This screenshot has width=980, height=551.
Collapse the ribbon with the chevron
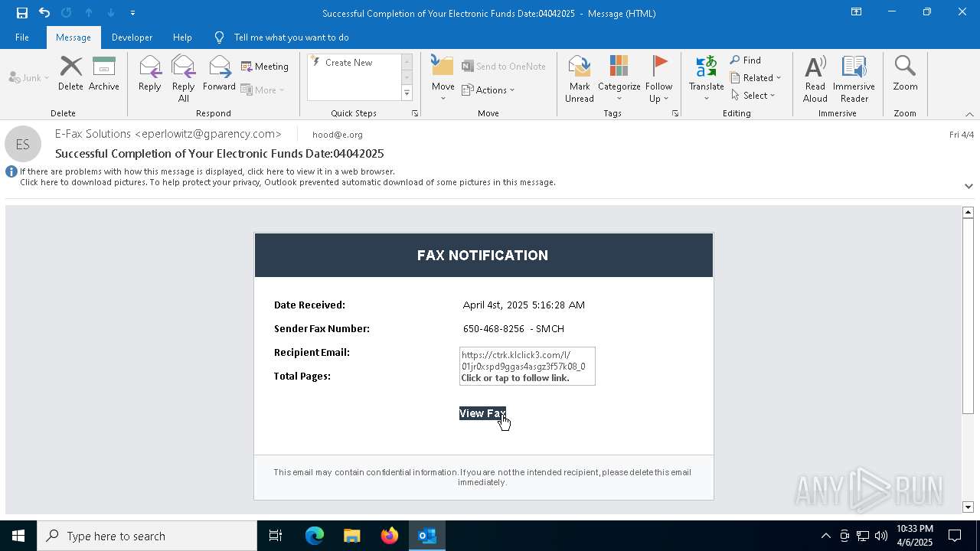(969, 114)
